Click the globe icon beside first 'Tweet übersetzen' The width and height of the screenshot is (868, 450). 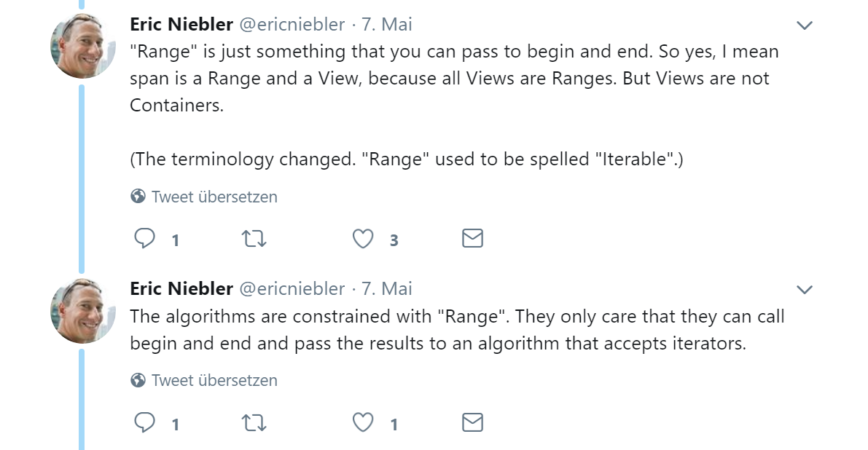(138, 197)
